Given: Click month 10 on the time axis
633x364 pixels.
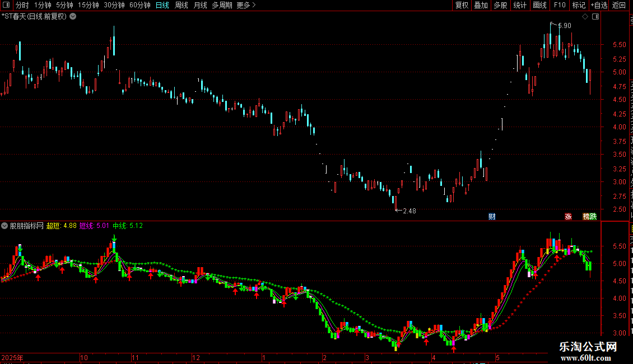Looking at the screenshot, I should coord(84,358).
